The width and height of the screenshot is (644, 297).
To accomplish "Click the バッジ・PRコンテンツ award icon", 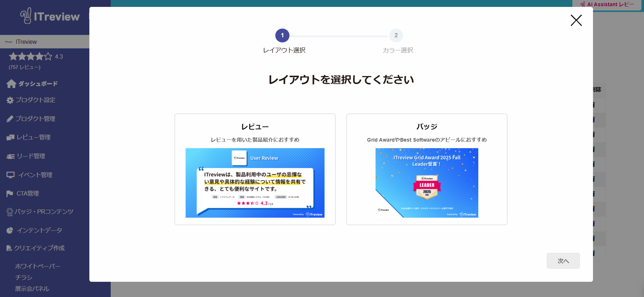I will (x=10, y=212).
